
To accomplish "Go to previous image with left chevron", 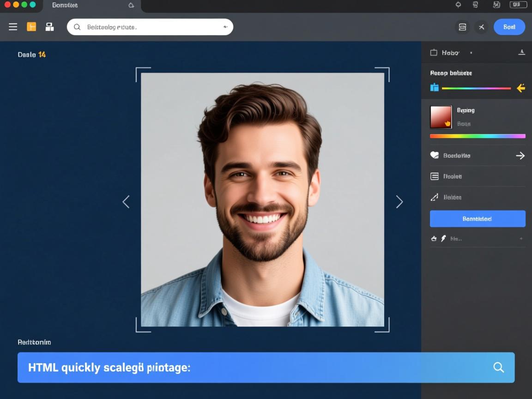I will click(126, 202).
